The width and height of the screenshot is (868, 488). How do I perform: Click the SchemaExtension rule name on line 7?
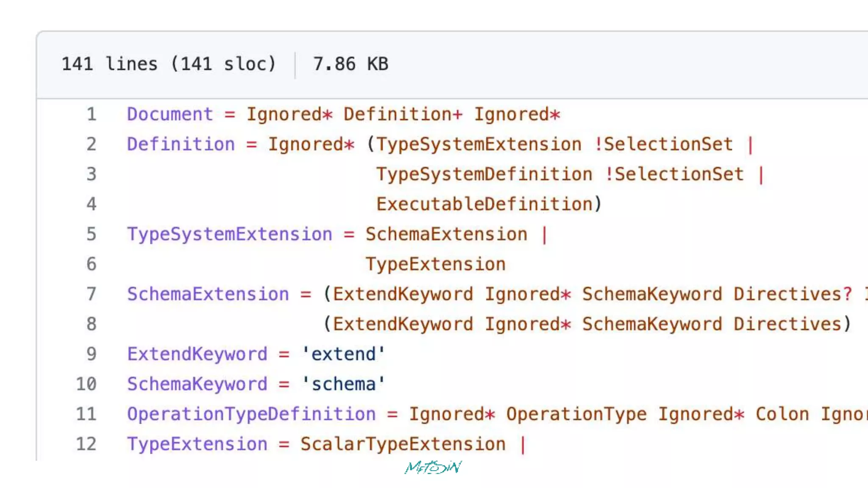(x=208, y=294)
